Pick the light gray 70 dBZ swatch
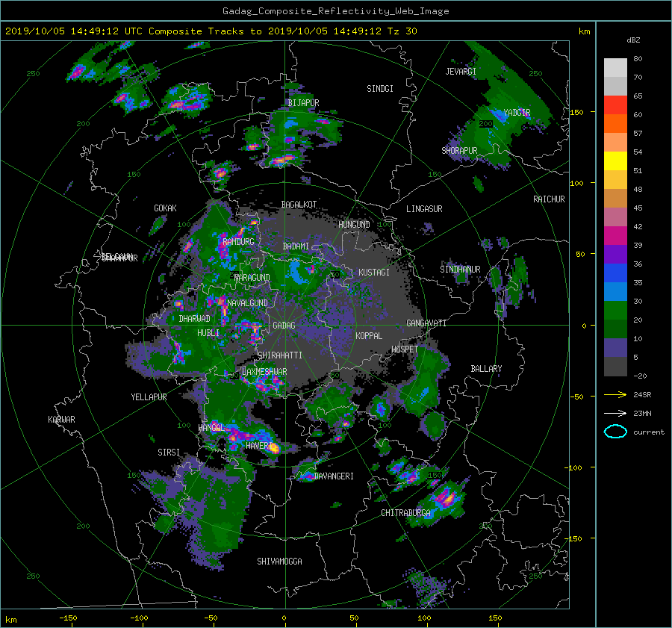Viewport: 672px width, 628px height. click(615, 68)
